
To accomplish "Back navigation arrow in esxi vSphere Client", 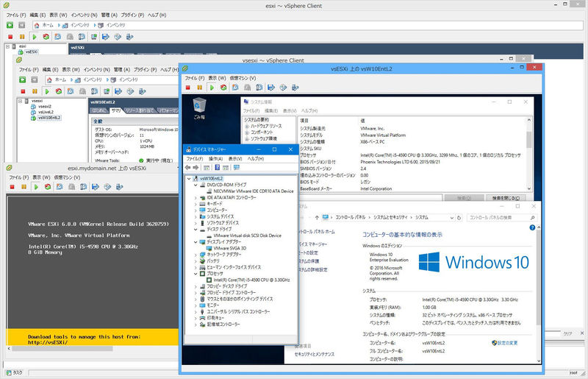I will coord(10,25).
